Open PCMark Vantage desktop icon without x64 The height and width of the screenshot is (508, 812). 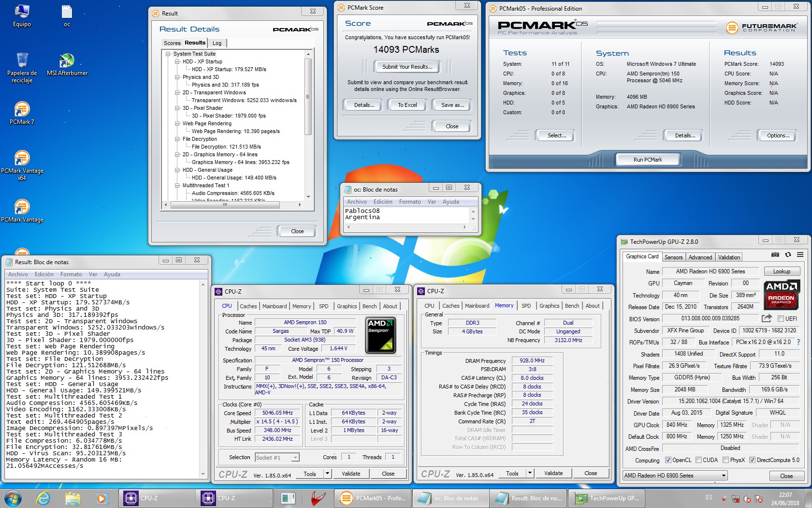click(x=22, y=211)
